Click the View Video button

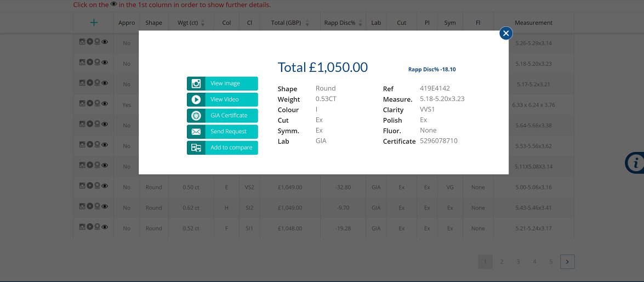click(x=222, y=99)
